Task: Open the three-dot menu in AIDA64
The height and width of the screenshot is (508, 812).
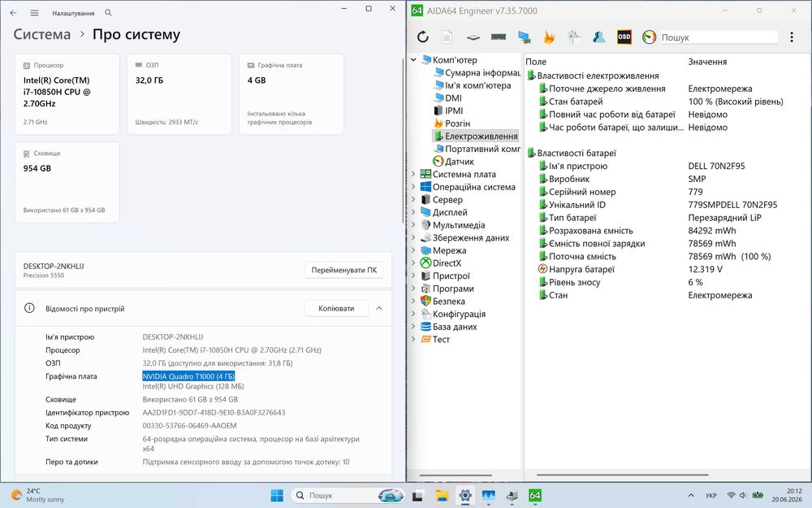Action: (791, 37)
